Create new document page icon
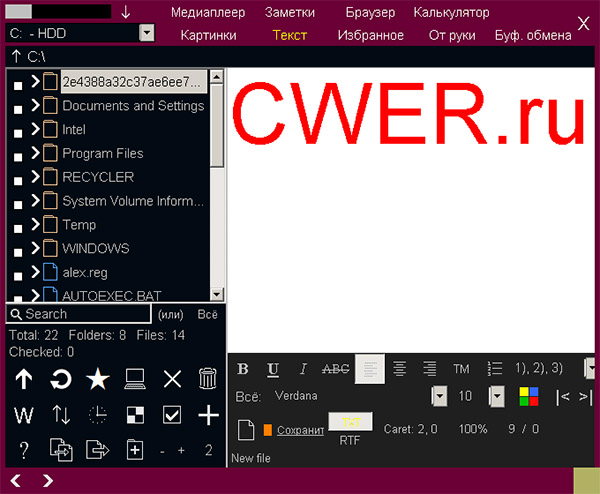 [246, 430]
